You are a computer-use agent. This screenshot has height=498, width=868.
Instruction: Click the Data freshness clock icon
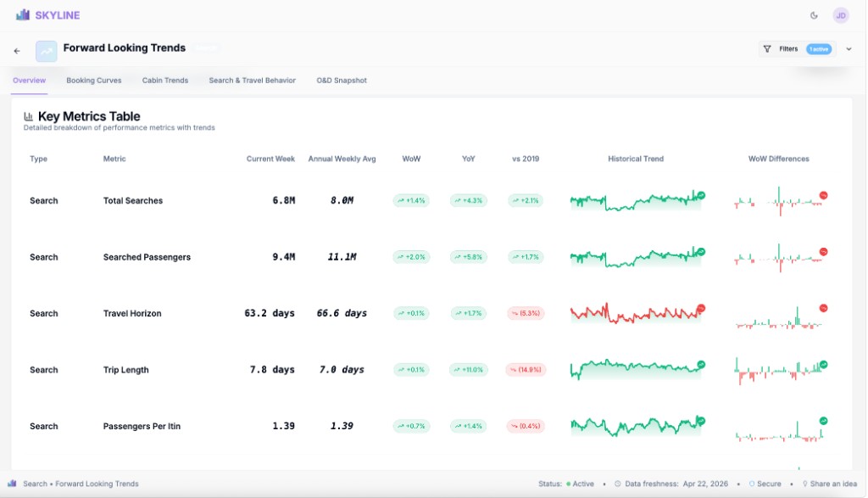618,484
